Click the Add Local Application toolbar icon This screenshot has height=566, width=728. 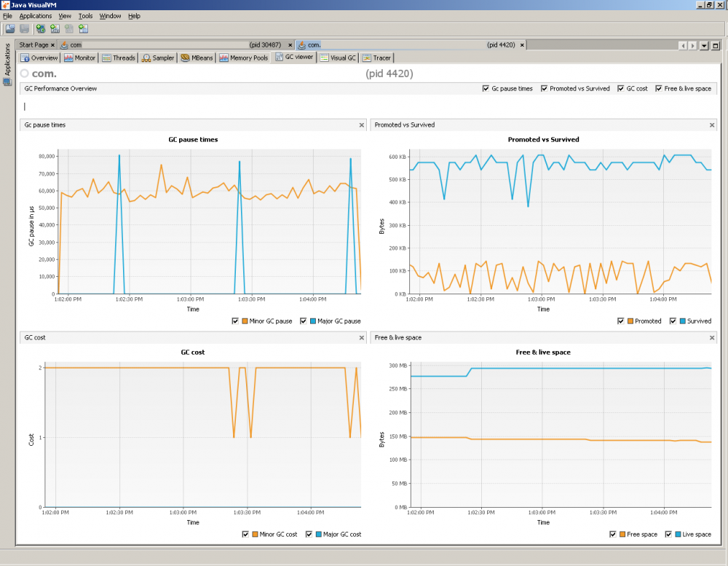pyautogui.click(x=83, y=29)
